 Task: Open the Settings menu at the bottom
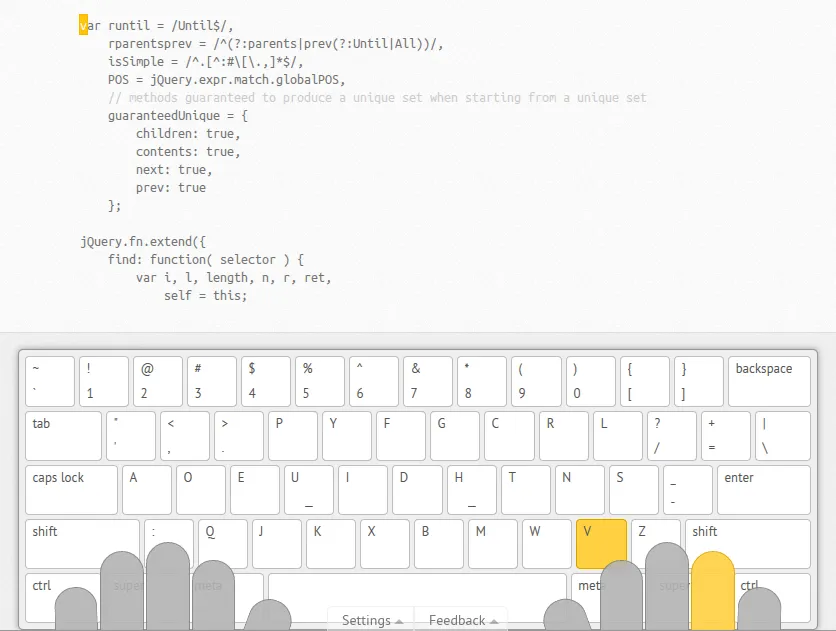369,620
